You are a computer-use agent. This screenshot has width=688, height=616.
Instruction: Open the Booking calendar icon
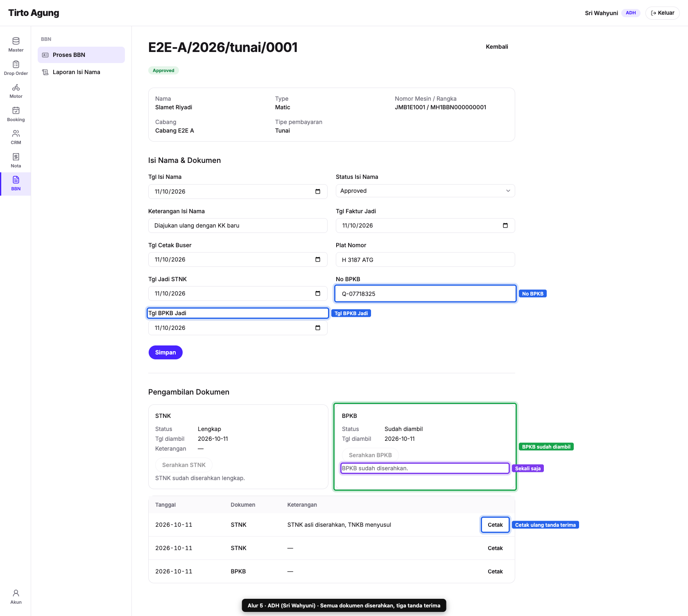pos(16,111)
